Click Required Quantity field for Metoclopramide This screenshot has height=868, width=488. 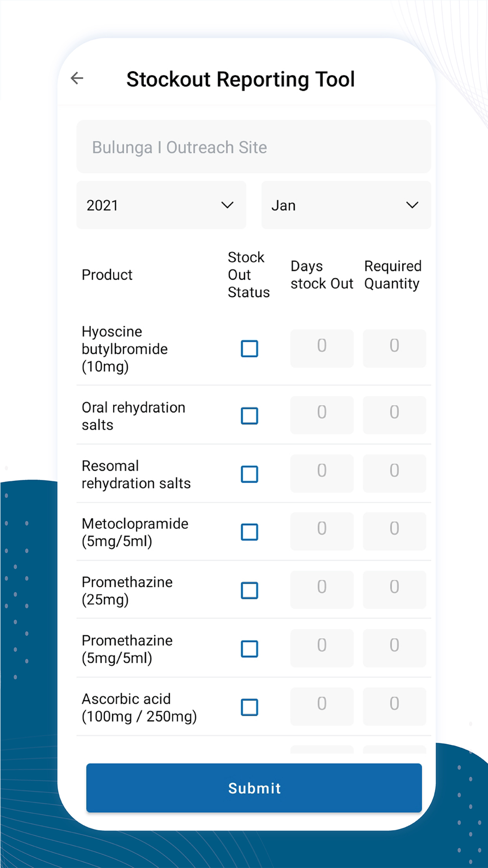point(394,531)
